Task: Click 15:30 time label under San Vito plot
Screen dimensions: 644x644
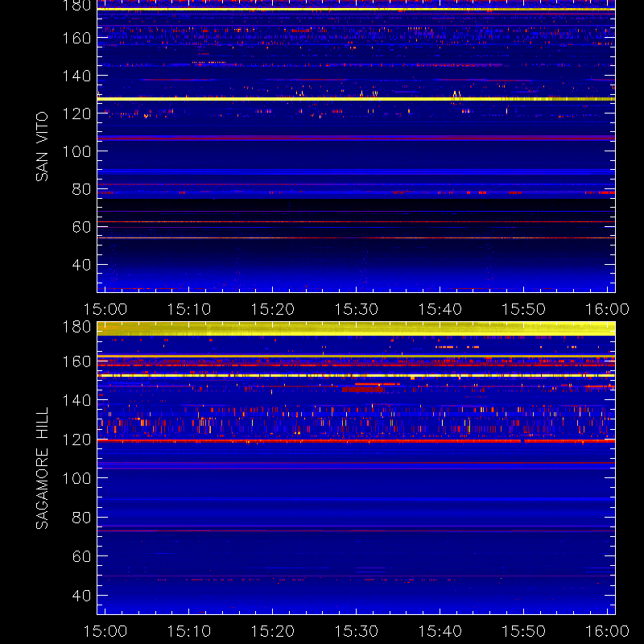Action: pos(357,309)
